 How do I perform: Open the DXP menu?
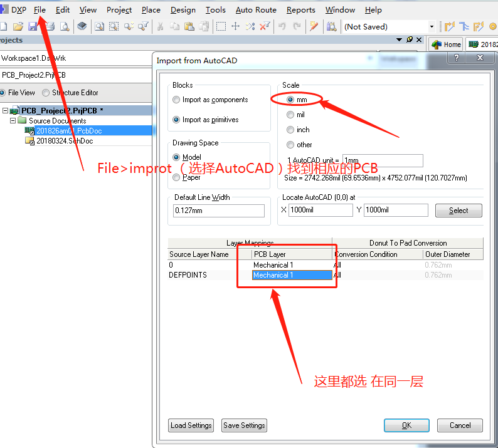click(x=18, y=10)
